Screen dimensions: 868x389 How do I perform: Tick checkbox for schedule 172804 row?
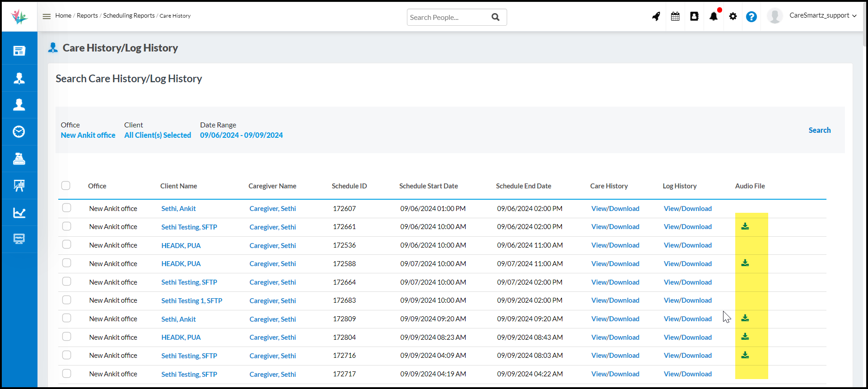67,337
